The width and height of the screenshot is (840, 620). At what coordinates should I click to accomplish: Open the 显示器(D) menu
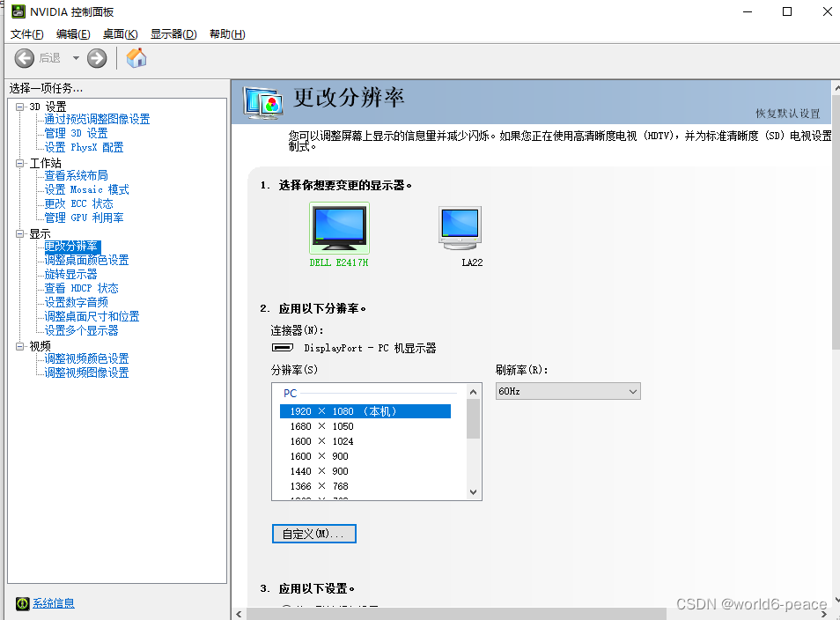[173, 34]
